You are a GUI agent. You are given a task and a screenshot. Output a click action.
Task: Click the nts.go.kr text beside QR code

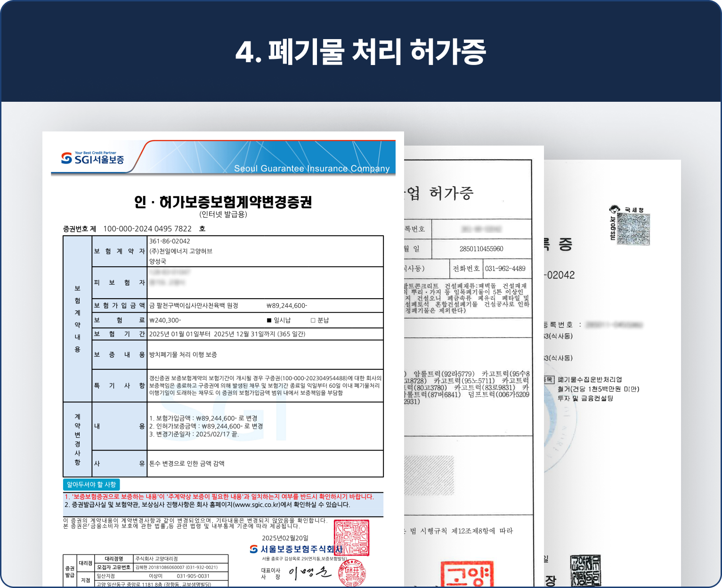pyautogui.click(x=612, y=228)
